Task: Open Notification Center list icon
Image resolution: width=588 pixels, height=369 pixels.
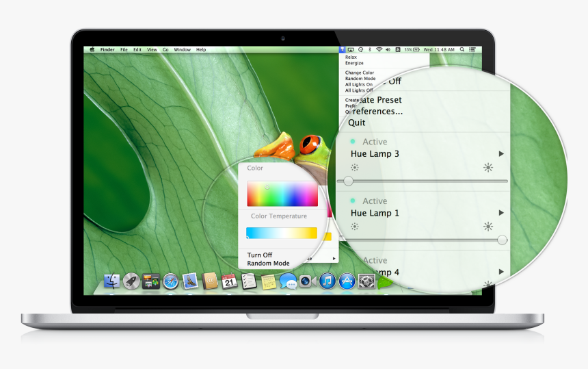Action: pyautogui.click(x=472, y=49)
